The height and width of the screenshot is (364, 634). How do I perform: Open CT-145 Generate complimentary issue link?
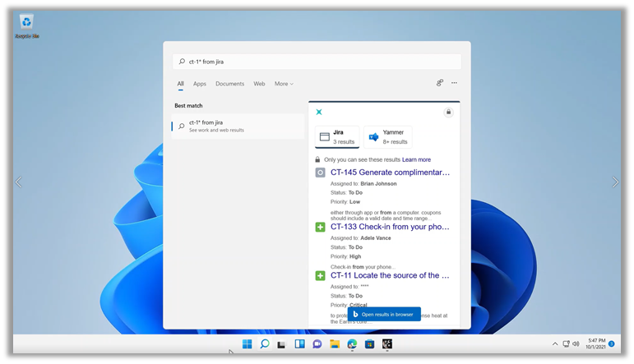tap(390, 173)
